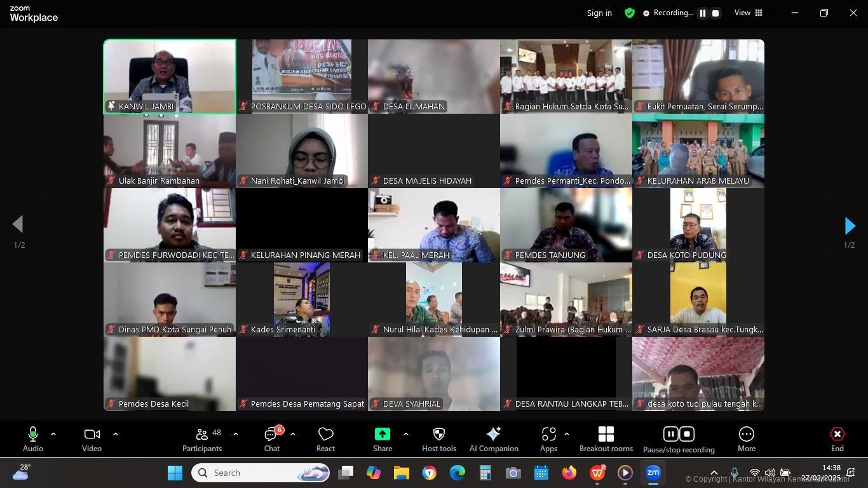
Task: Pause recording in the top bar
Action: point(703,13)
